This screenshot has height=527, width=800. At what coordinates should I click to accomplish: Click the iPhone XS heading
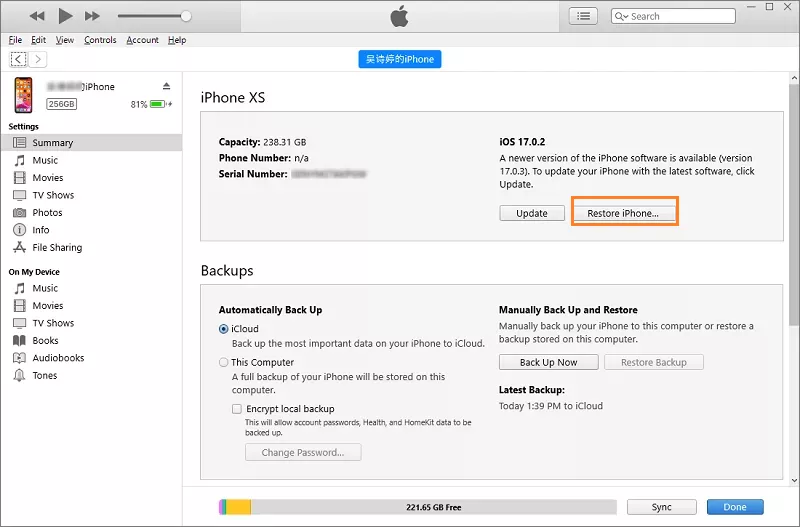point(233,97)
